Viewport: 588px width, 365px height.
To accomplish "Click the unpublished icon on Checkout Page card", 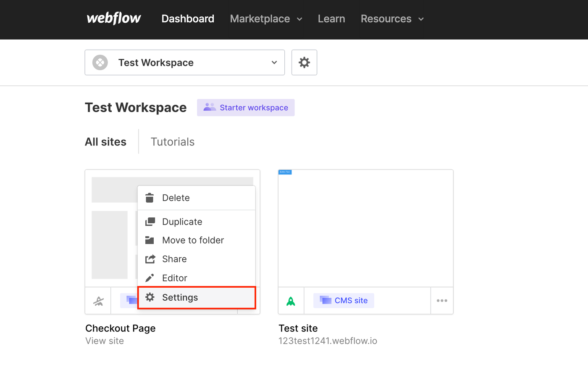I will pos(98,301).
